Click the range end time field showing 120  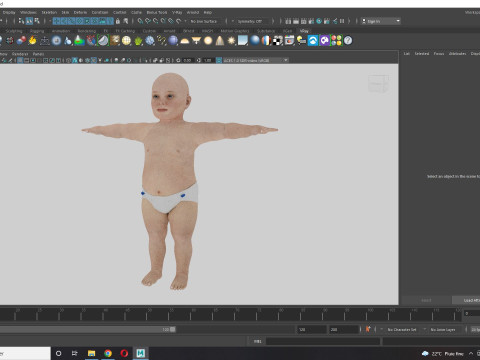point(312,329)
